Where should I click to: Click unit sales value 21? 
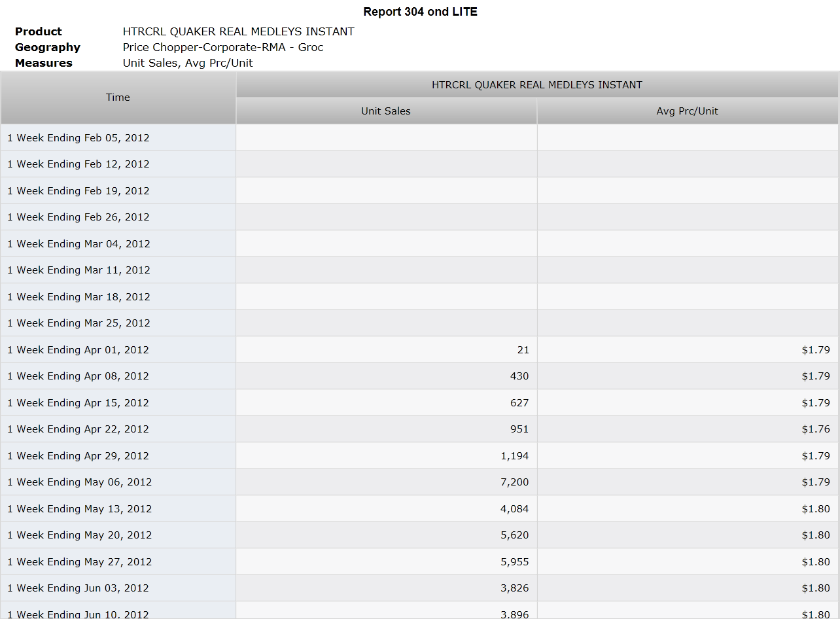pos(523,349)
